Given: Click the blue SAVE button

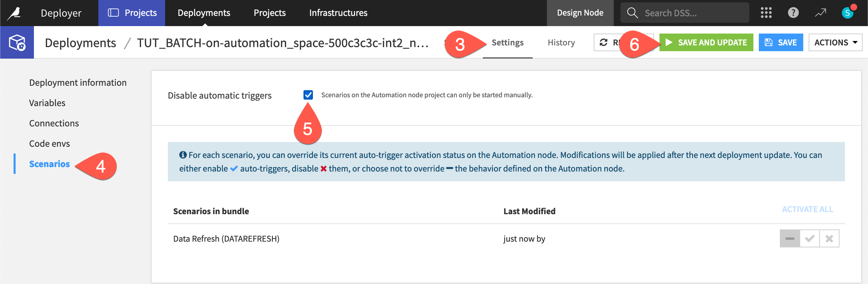Looking at the screenshot, I should pyautogui.click(x=781, y=42).
